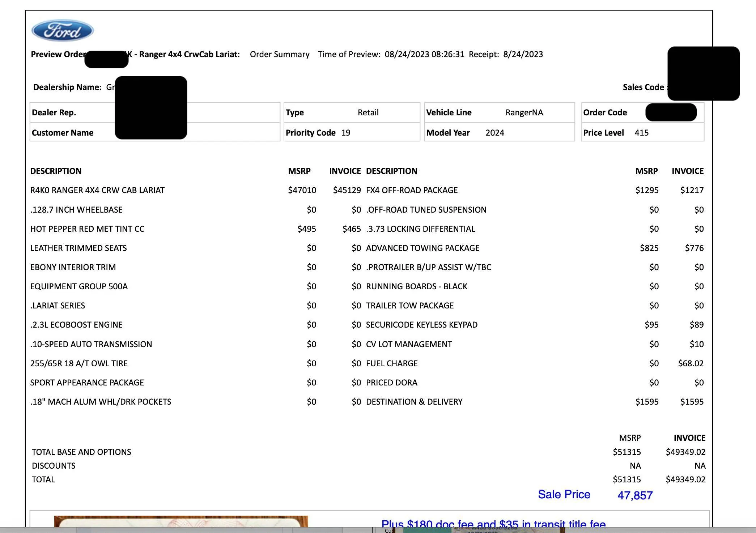756x533 pixels.
Task: Click the preview time '08/24/2023 08:26:31'
Action: 424,54
